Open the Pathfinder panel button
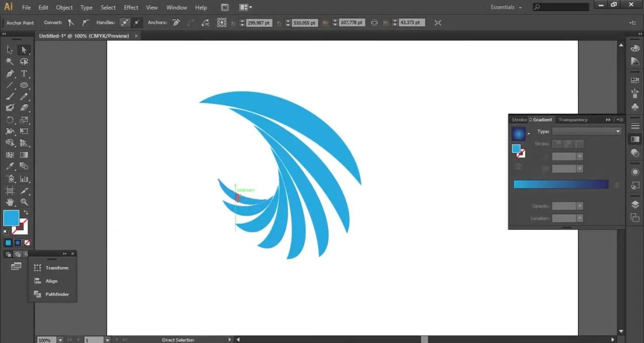 click(52, 294)
